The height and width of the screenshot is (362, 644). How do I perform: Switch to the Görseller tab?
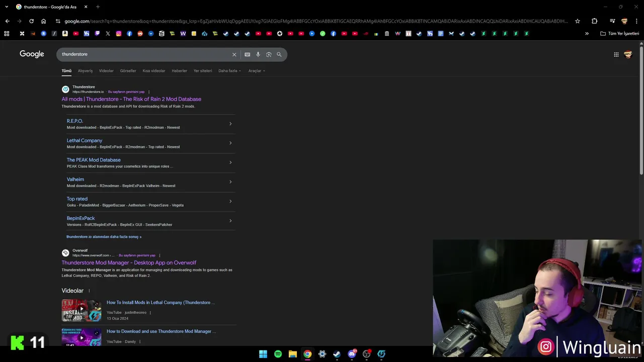coord(128,71)
